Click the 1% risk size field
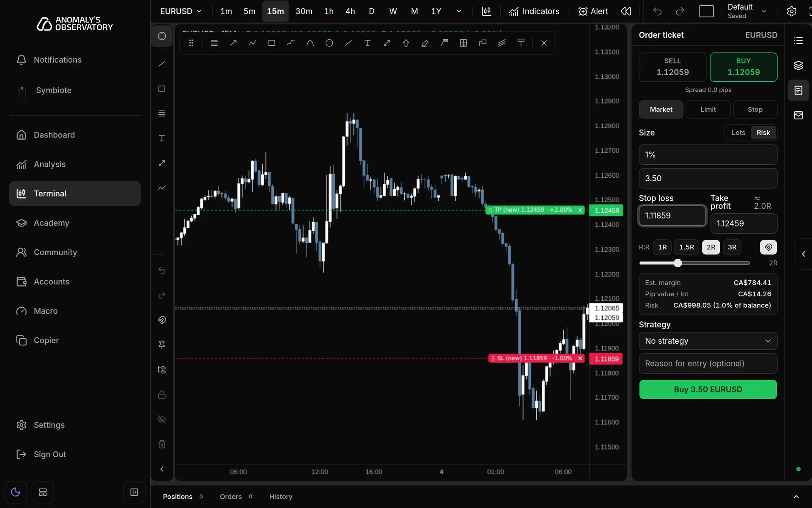Screen dimensions: 812x508 point(708,155)
